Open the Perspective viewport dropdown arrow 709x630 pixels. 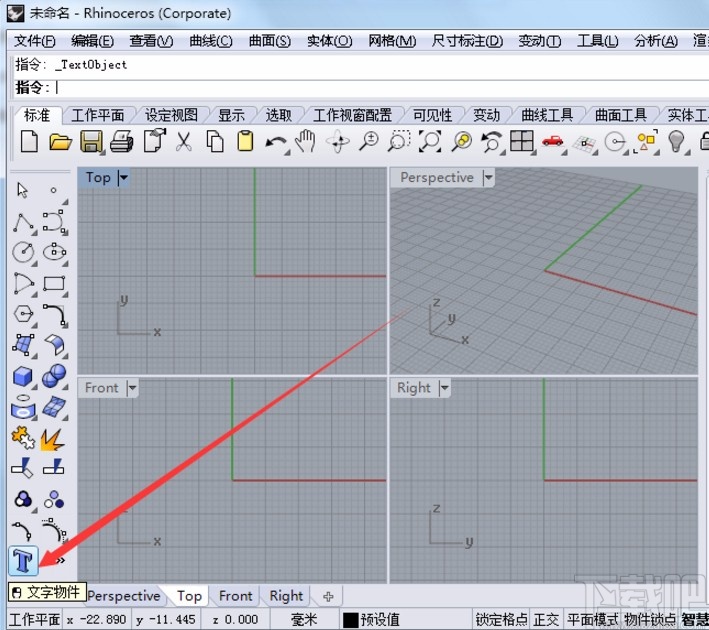tap(488, 178)
